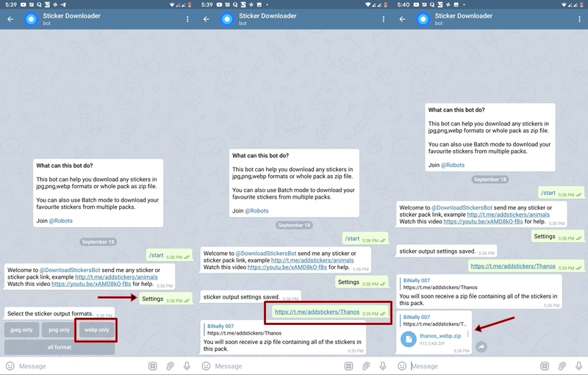The image size is (588, 375).
Task: Open the sent addstickers/Thanos link in third screenshot
Action: (513, 266)
